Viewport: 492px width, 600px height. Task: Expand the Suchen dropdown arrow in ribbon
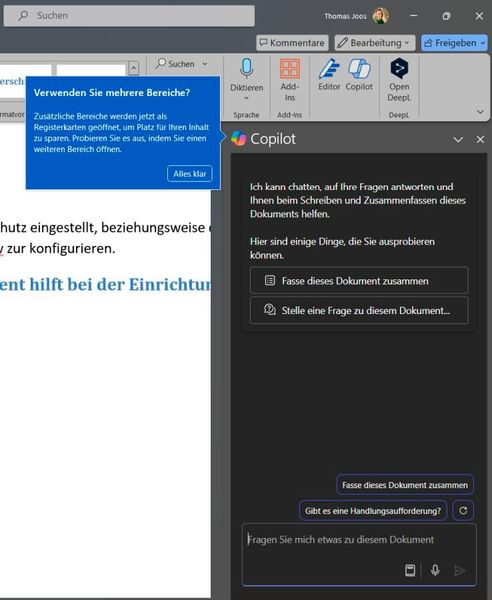(x=205, y=64)
